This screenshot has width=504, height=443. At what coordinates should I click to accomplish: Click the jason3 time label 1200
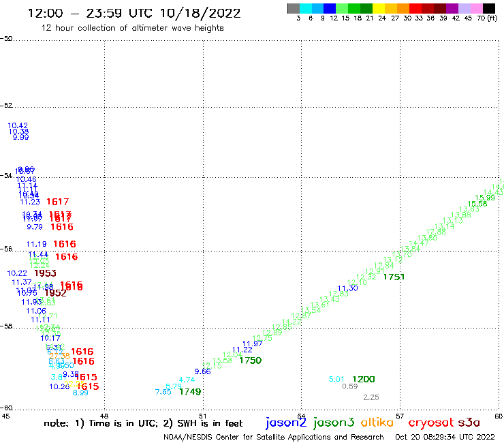[x=364, y=380]
